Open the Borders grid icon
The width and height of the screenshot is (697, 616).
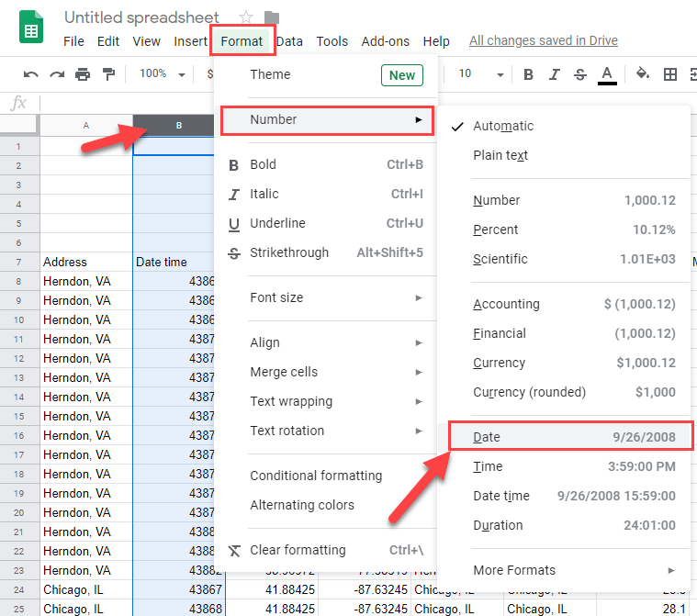pos(670,74)
